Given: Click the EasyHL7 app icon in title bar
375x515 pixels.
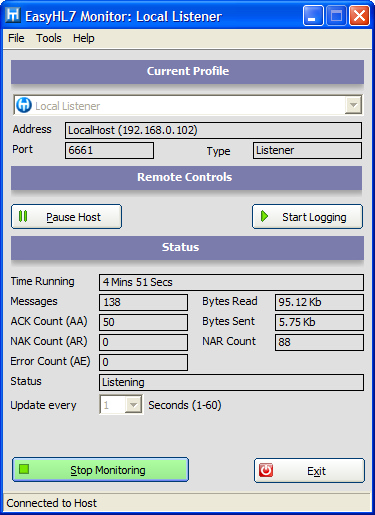Looking at the screenshot, I should click(x=13, y=15).
